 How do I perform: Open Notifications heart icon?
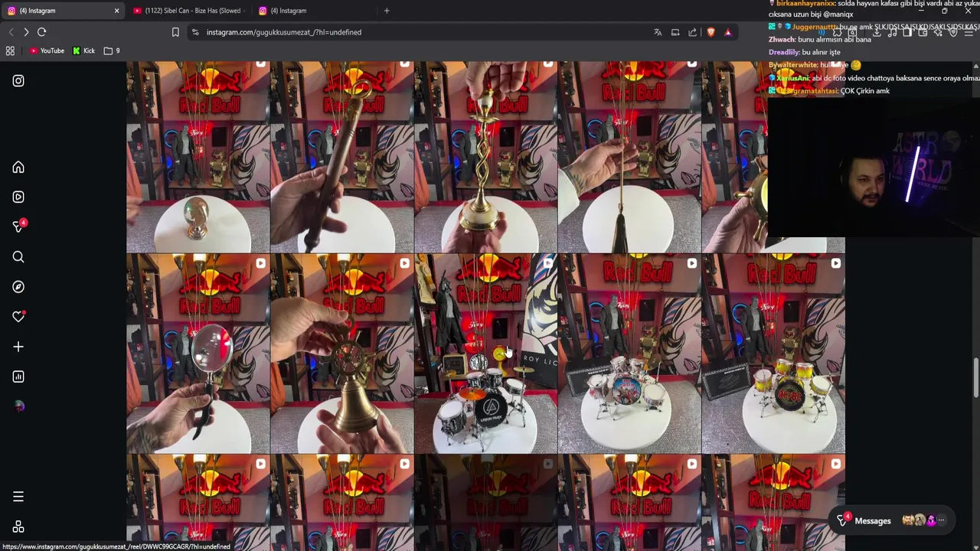[18, 317]
